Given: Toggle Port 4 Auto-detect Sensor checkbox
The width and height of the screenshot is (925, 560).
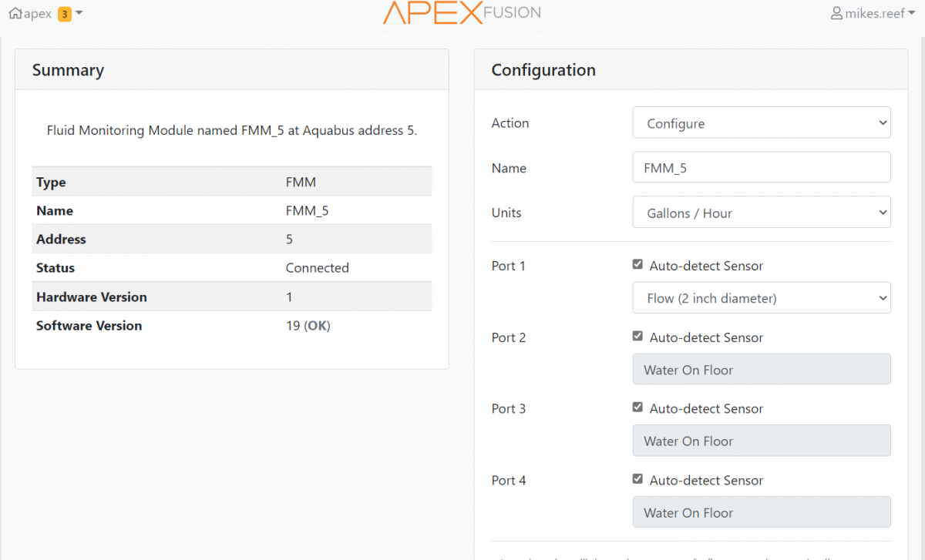Looking at the screenshot, I should click(637, 479).
